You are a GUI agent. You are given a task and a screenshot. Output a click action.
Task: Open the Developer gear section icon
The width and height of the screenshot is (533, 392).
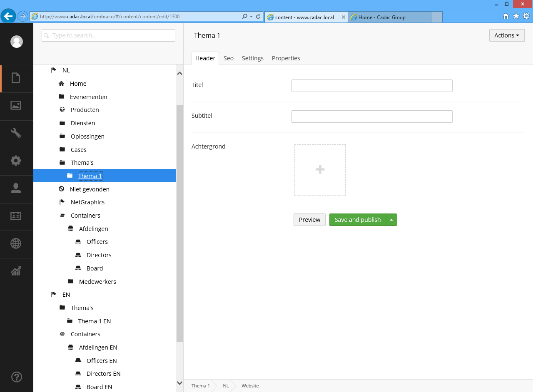click(x=16, y=161)
